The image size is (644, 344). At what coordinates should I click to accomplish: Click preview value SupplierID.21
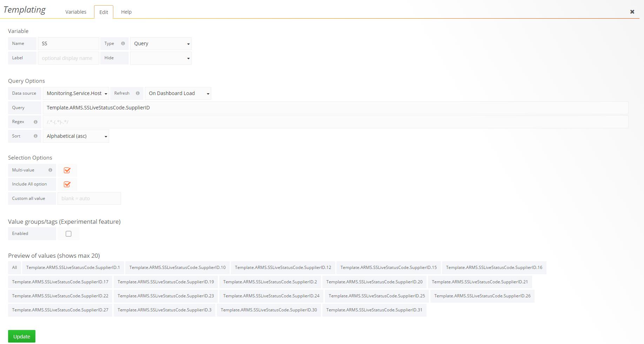480,282
